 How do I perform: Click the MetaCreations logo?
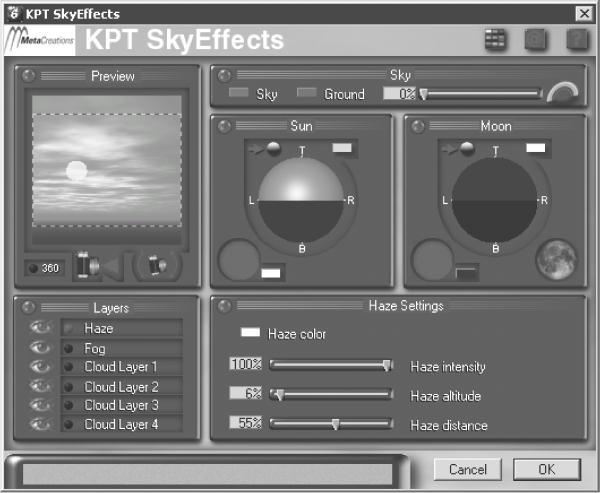click(x=42, y=41)
